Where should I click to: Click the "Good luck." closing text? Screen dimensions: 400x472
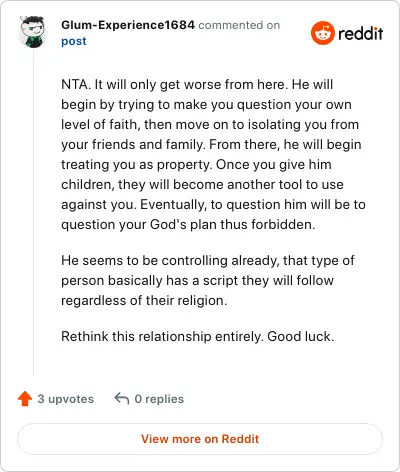pos(301,336)
